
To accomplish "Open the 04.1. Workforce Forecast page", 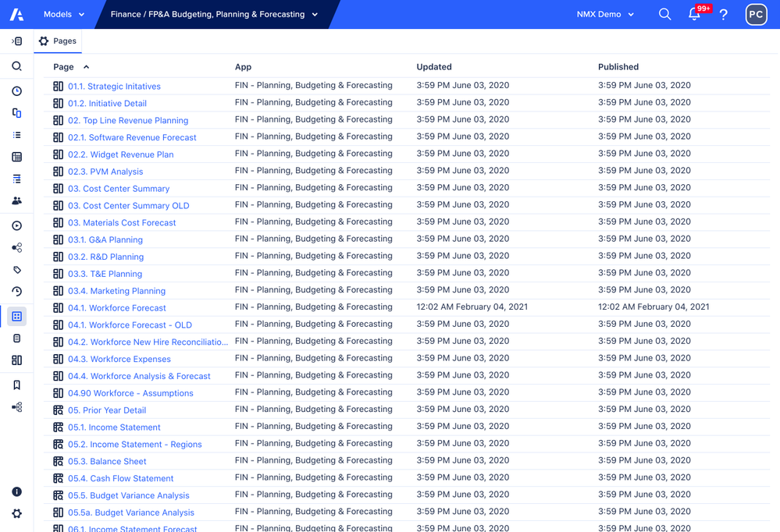I will pos(117,307).
